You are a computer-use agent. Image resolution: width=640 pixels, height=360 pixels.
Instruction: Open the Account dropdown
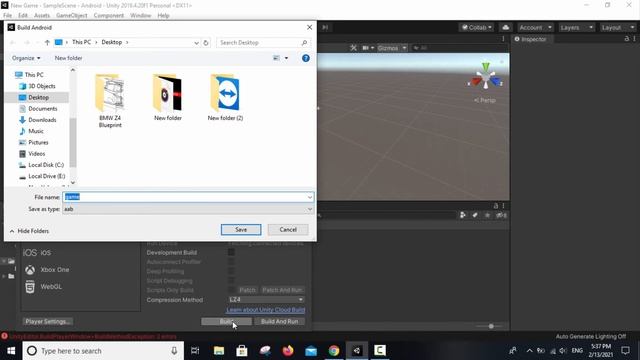pos(535,27)
